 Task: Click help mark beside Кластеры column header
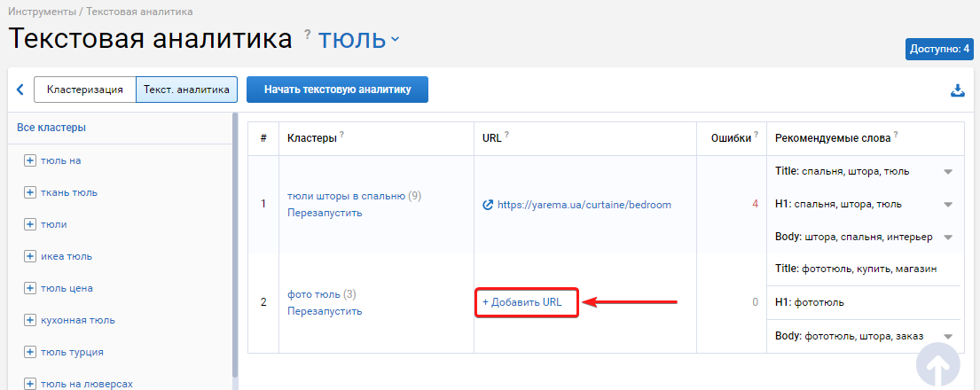[341, 135]
